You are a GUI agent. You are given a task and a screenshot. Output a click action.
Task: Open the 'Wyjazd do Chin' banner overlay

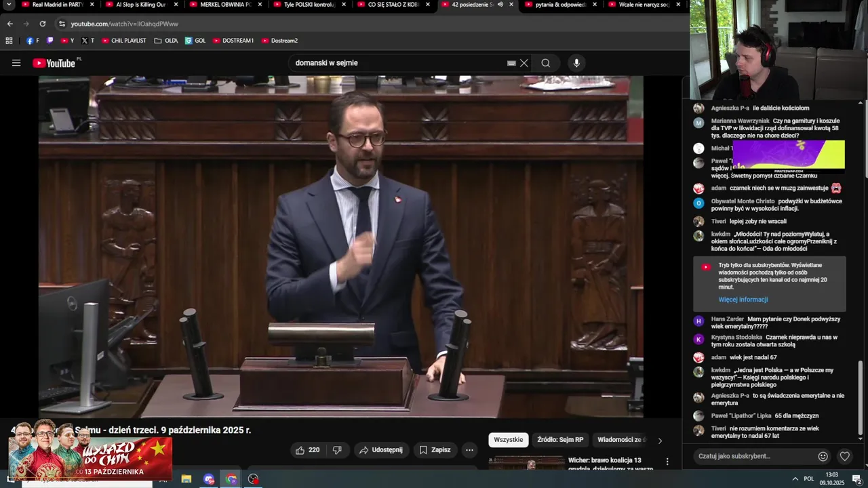90,457
